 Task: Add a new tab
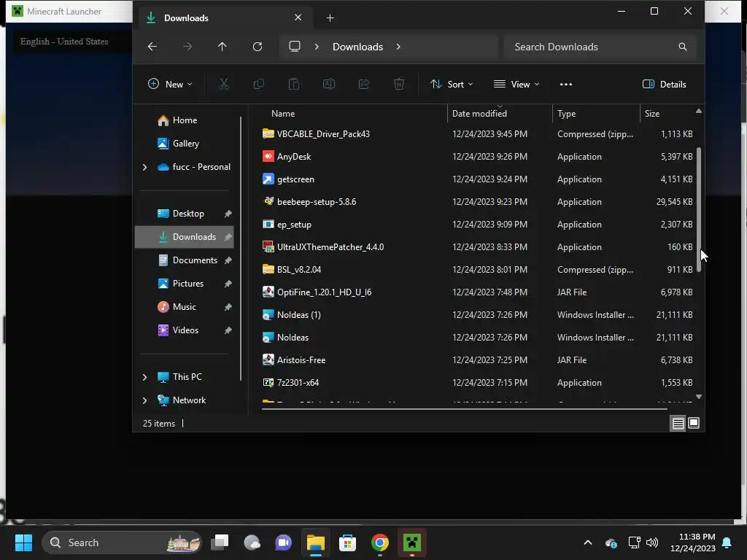click(330, 18)
